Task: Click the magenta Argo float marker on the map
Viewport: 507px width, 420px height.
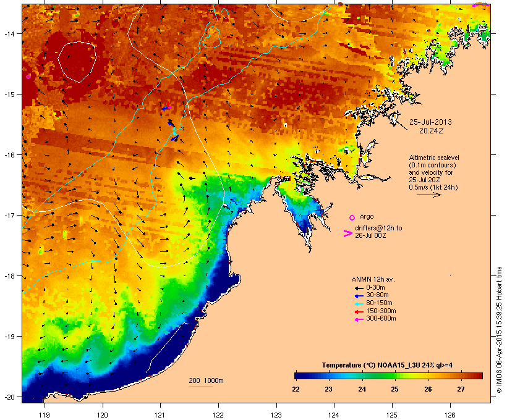Action: pyautogui.click(x=28, y=77)
